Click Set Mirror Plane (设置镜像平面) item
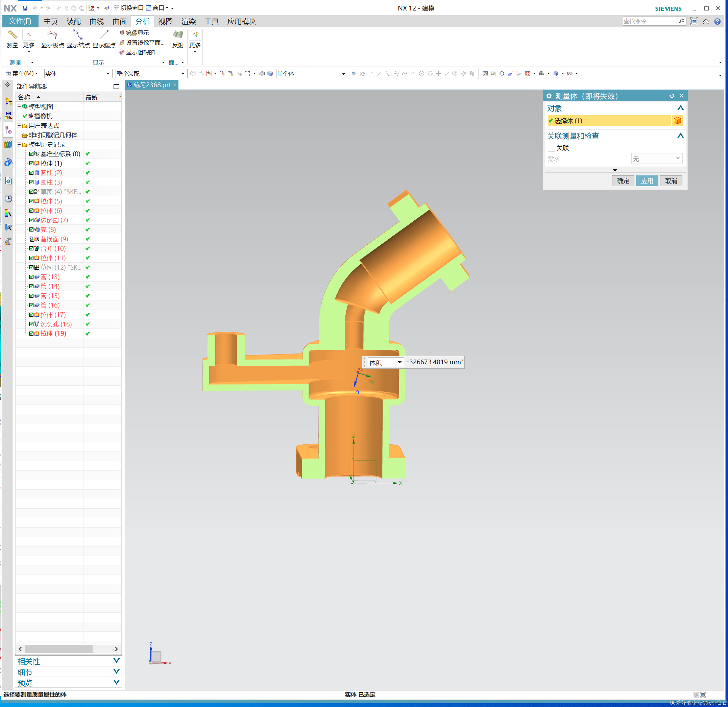 click(x=142, y=43)
